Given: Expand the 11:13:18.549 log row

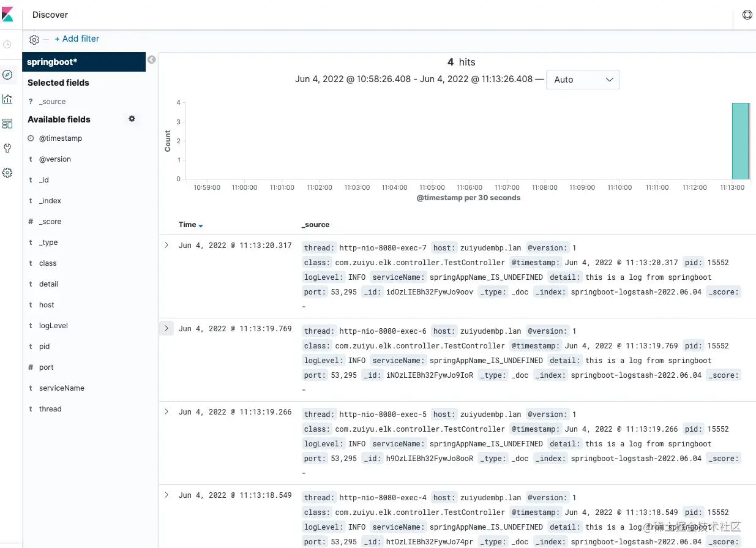Looking at the screenshot, I should click(x=166, y=495).
